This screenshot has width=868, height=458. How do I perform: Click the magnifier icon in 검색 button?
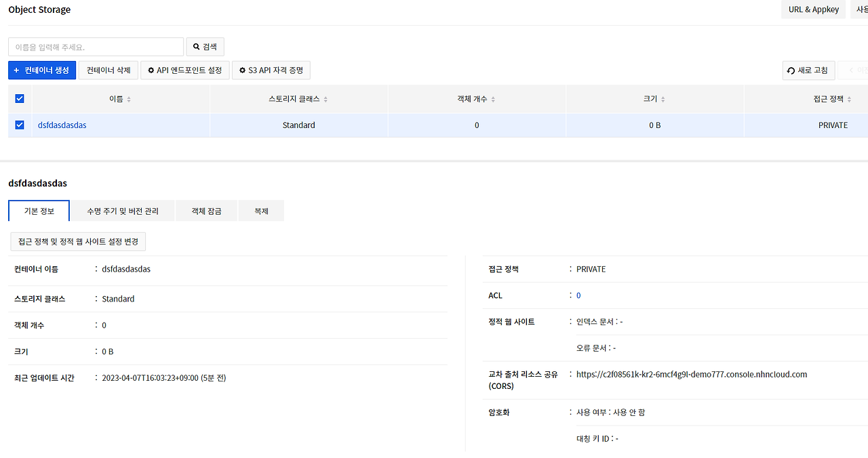pos(197,47)
